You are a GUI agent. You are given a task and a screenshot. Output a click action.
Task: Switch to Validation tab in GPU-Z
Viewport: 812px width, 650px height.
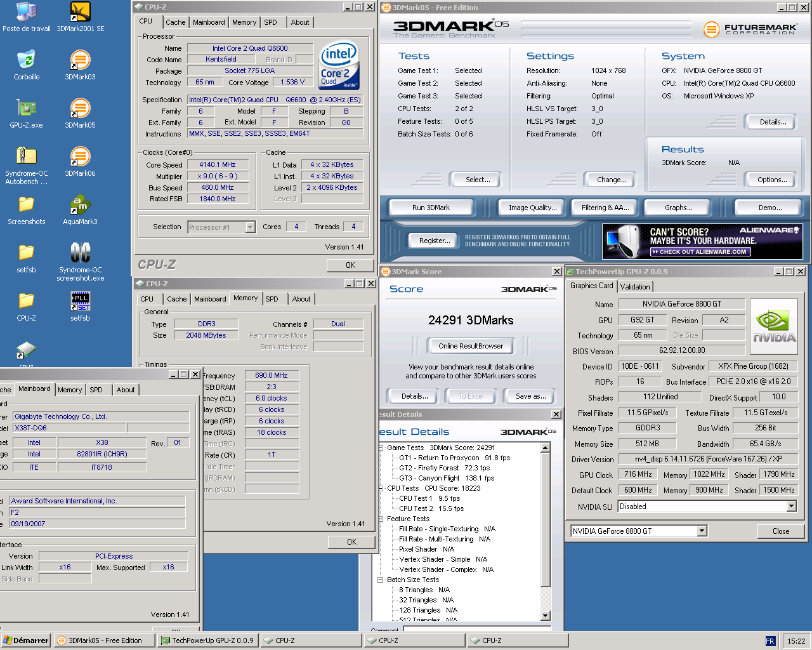(635, 287)
